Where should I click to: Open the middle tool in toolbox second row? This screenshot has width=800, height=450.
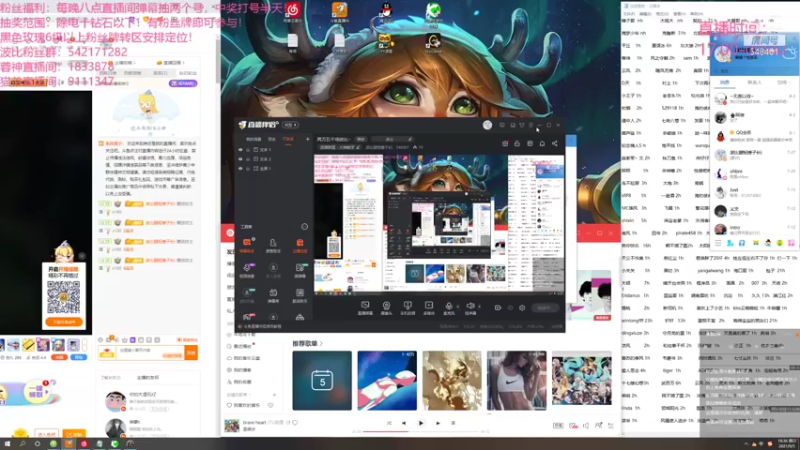click(x=273, y=270)
